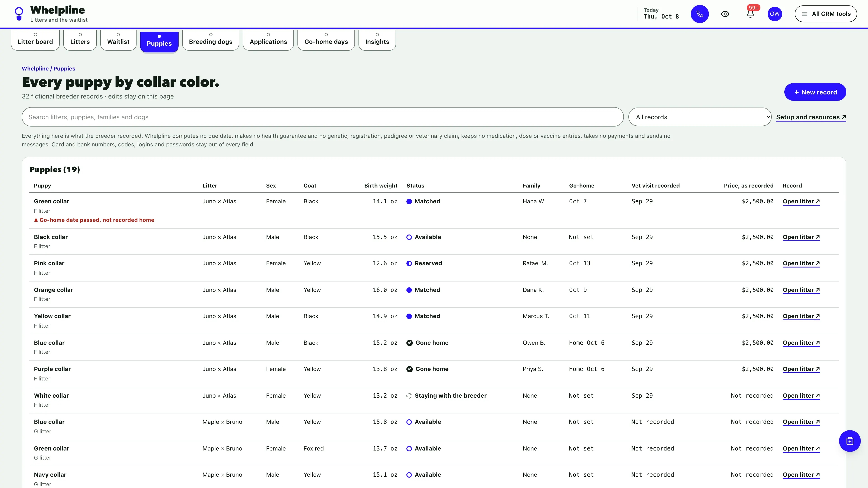This screenshot has height=488, width=868.
Task: Open litter for Green collar G litter
Action: click(801, 449)
